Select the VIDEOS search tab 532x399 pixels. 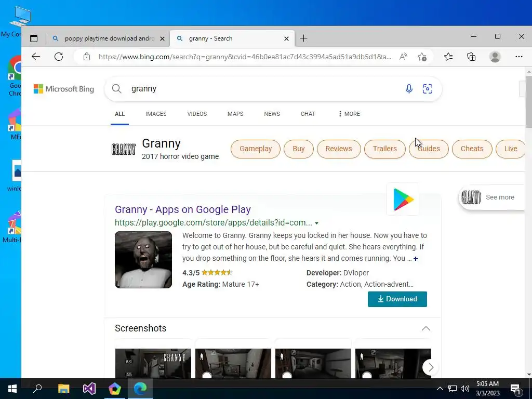coord(197,114)
